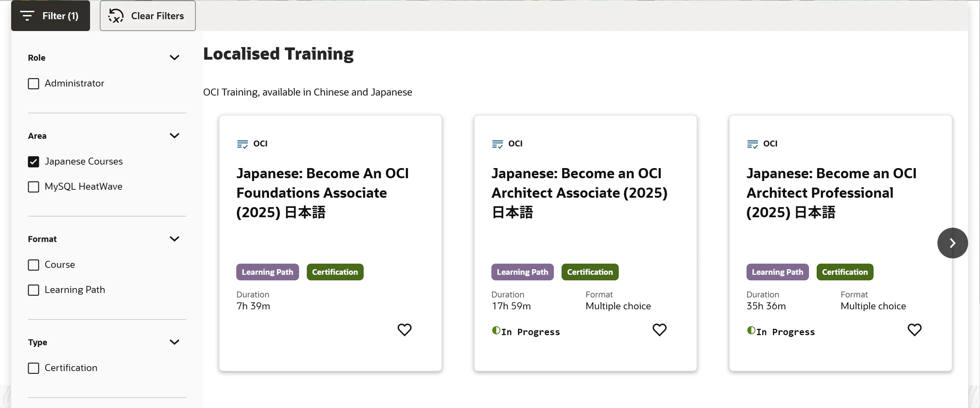This screenshot has width=980, height=408.
Task: Click the learning path icon on Architect Associate card
Action: [x=497, y=144]
